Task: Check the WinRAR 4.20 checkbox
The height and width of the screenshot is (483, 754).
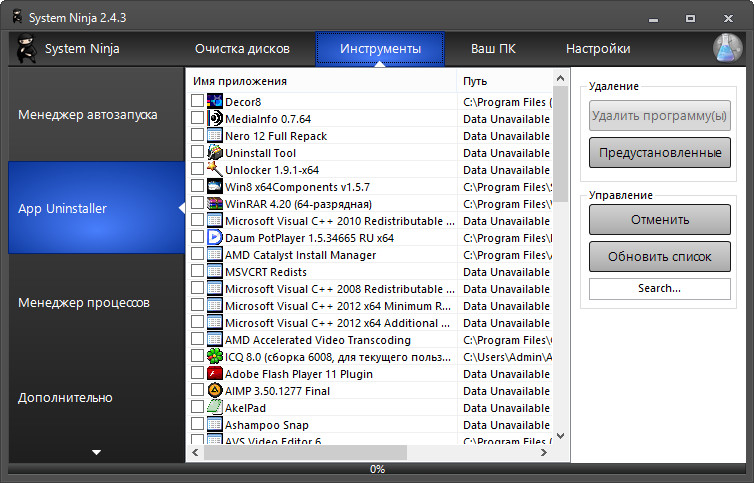Action: (x=197, y=203)
